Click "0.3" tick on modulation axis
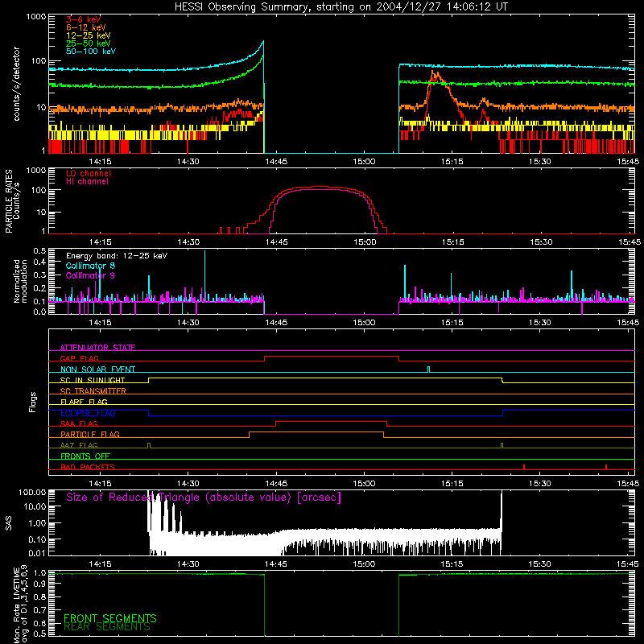Image resolution: width=644 pixels, height=644 pixels. [x=39, y=275]
